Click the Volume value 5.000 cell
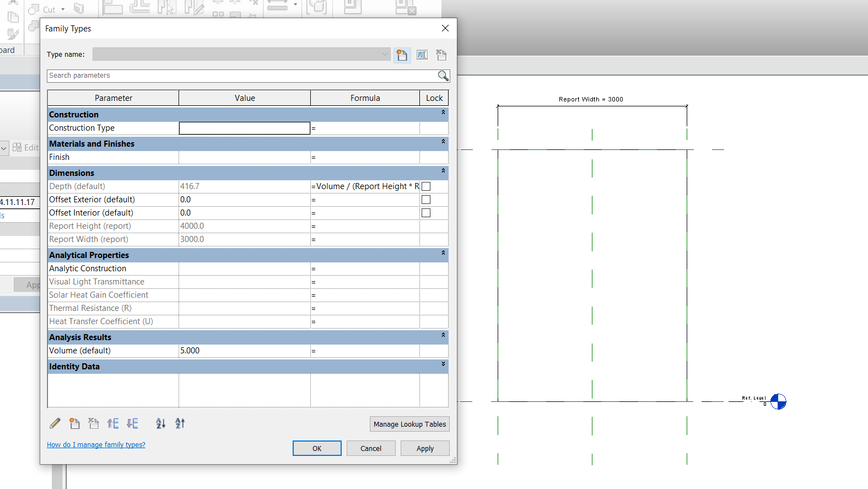This screenshot has height=489, width=868. [x=245, y=351]
